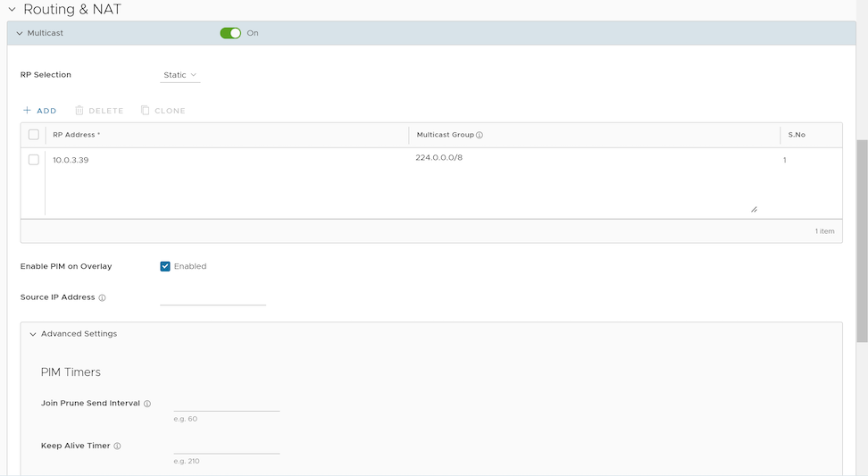
Task: Click info icon next to Multicast Group
Action: click(480, 136)
